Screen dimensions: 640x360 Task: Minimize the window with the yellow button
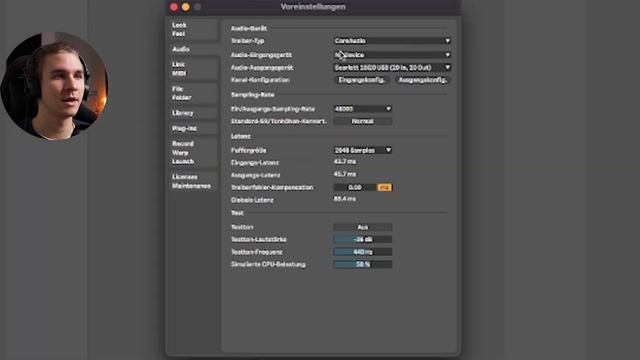(186, 7)
